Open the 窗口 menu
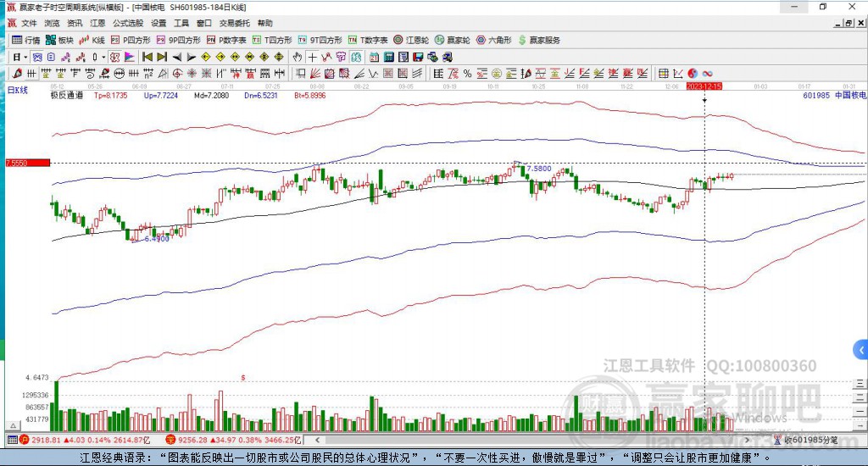868x466 pixels. (x=204, y=23)
